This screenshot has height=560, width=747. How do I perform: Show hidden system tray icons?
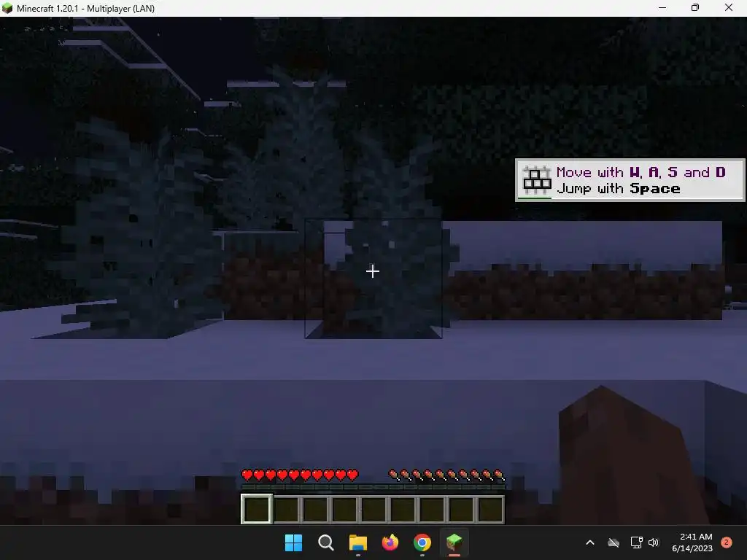pyautogui.click(x=589, y=542)
